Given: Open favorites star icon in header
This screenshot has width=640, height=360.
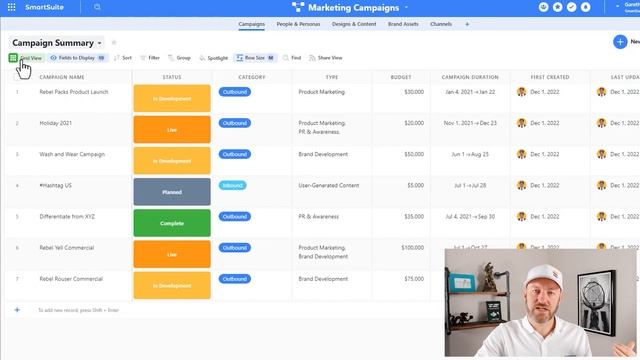Looking at the screenshot, I should (557, 7).
